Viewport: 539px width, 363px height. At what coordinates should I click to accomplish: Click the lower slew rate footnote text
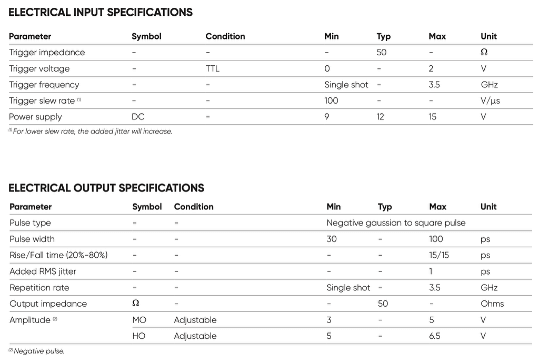click(90, 131)
